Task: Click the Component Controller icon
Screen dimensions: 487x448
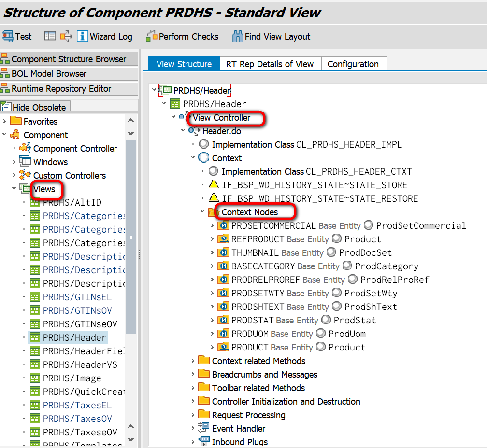Action: (x=25, y=148)
